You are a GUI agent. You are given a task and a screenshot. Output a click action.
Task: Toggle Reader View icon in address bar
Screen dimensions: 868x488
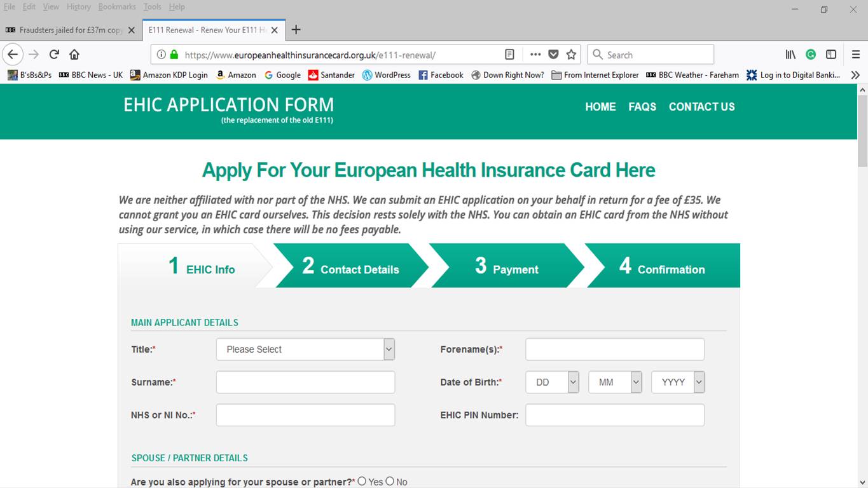509,55
